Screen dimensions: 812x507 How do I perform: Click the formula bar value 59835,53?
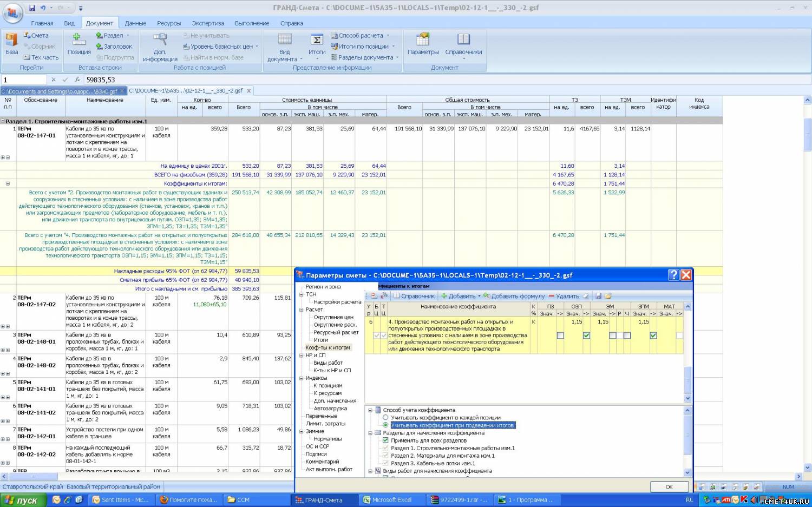[x=101, y=80]
